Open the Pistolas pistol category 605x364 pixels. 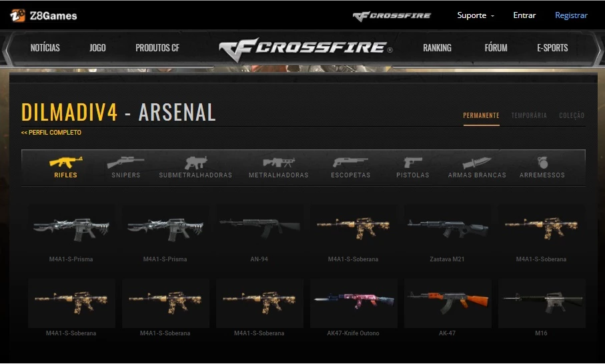pyautogui.click(x=413, y=163)
